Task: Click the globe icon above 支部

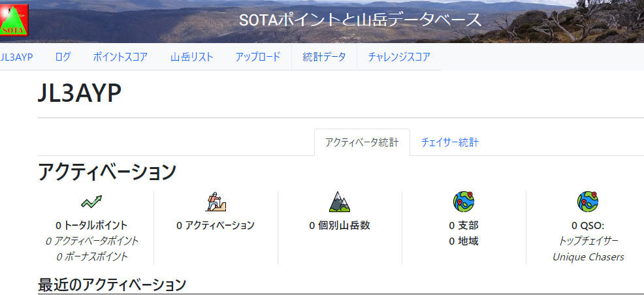Action: [x=464, y=202]
